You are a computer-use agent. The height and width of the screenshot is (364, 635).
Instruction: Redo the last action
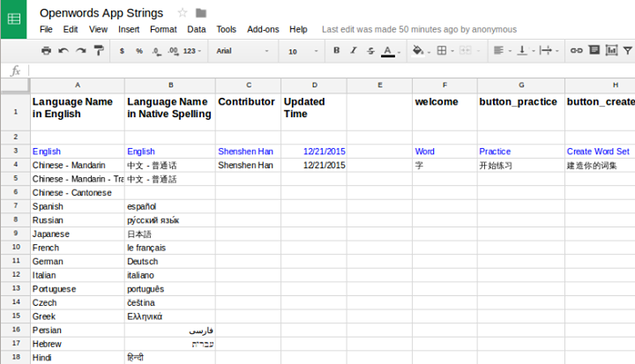point(81,50)
